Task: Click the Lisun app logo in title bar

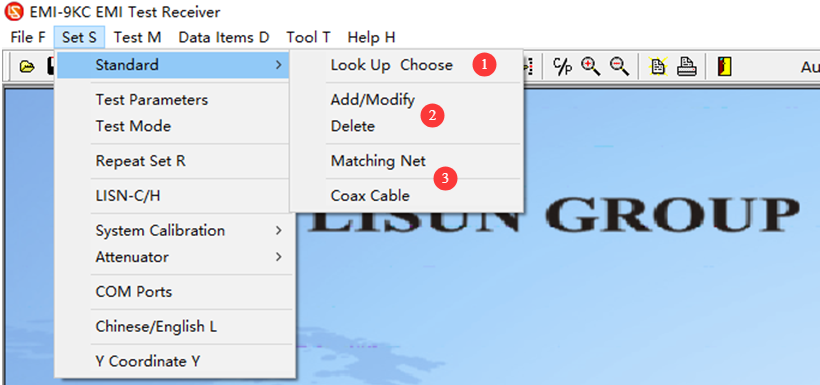Action: coord(14,12)
